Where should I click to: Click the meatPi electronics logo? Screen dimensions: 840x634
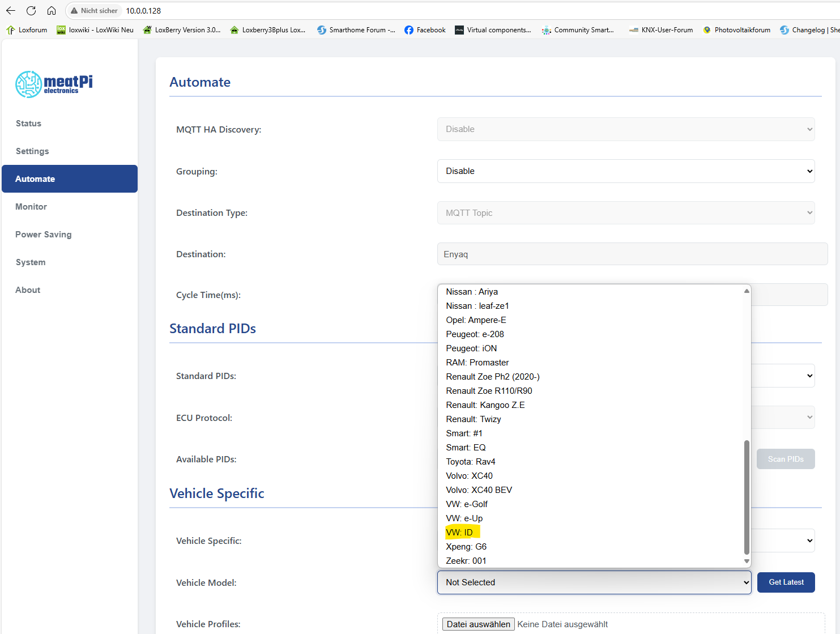click(54, 84)
